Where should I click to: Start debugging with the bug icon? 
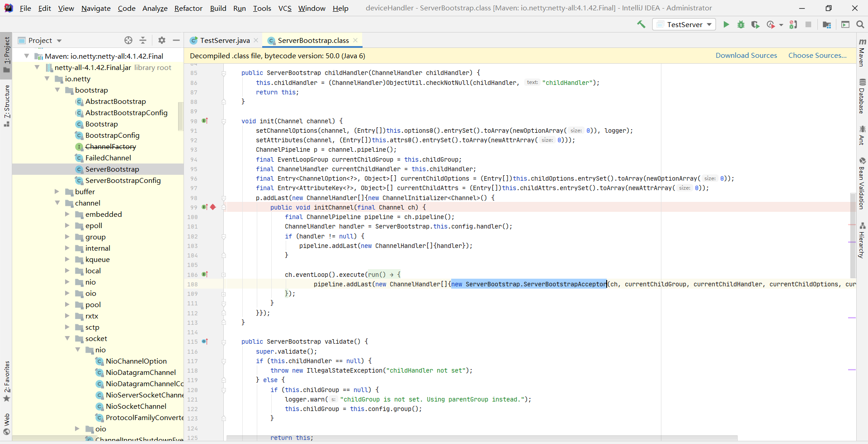pos(741,24)
